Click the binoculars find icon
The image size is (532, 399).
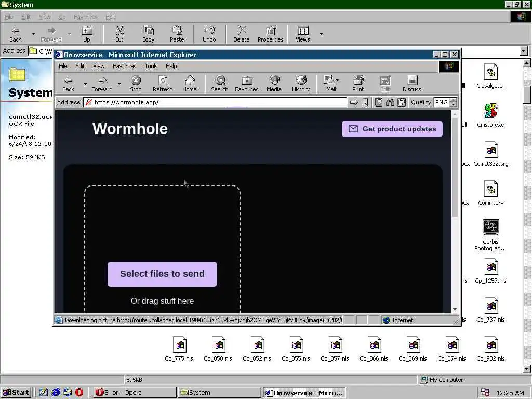(x=390, y=102)
